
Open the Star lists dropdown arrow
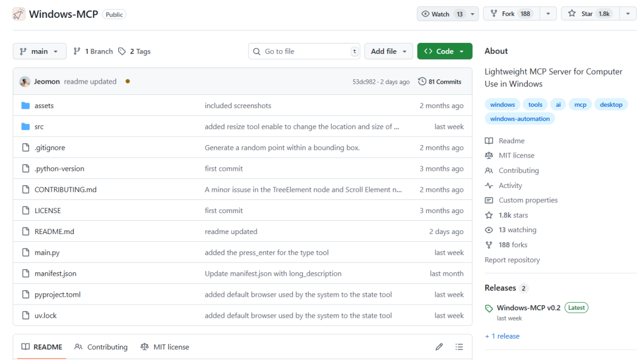628,14
